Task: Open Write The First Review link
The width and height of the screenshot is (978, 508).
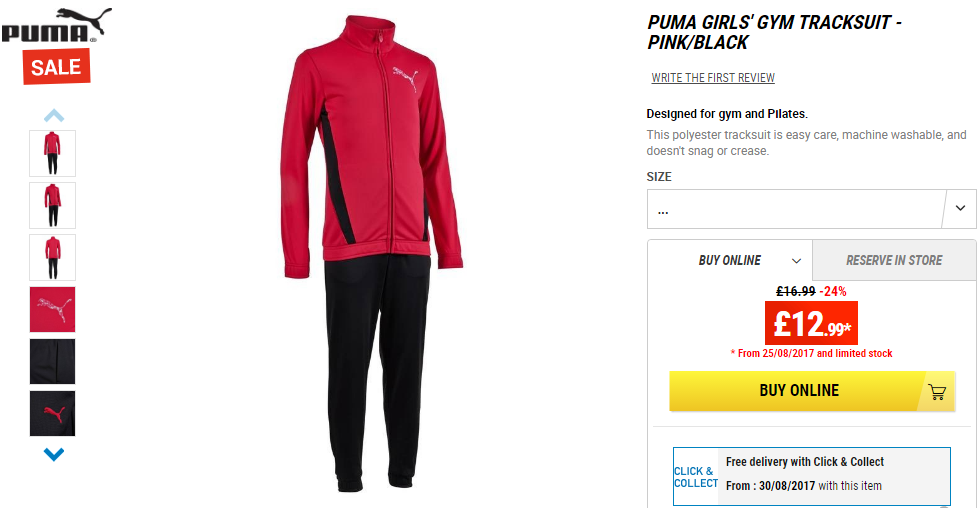Action: 713,78
